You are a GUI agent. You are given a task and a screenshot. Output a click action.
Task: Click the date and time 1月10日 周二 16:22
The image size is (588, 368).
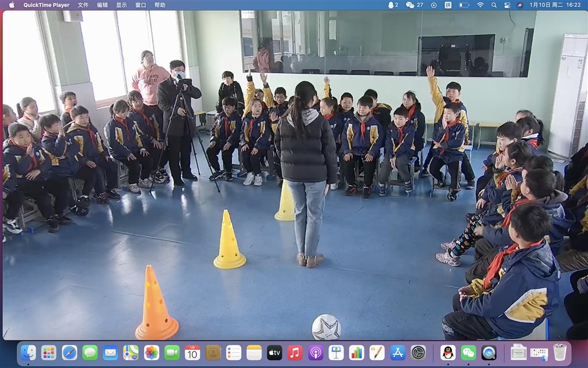click(x=555, y=5)
